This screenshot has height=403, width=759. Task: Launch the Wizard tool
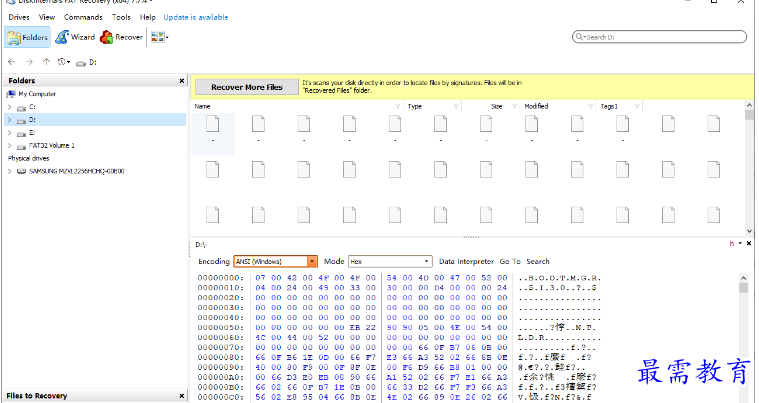tap(75, 37)
